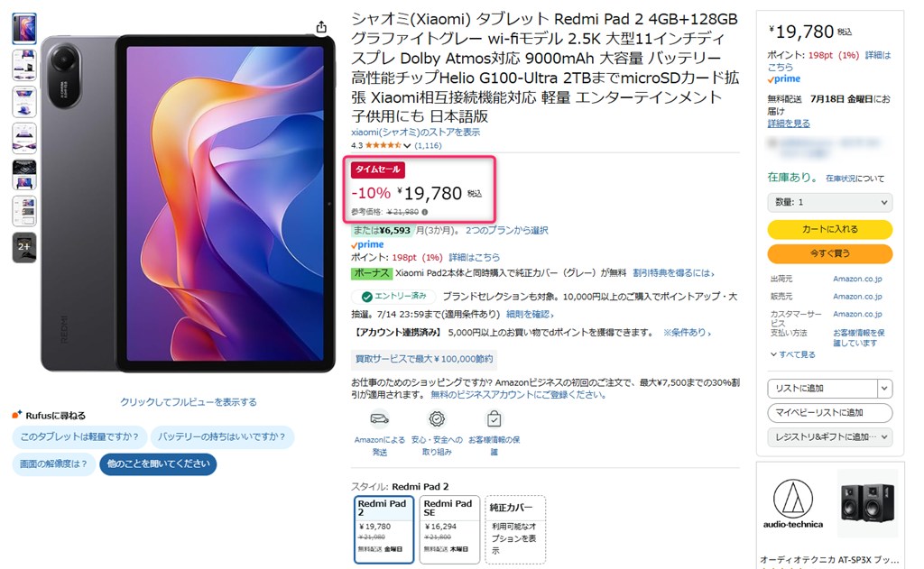924x569 pixels.
Task: Select the 純正カバー style option
Action: click(515, 529)
